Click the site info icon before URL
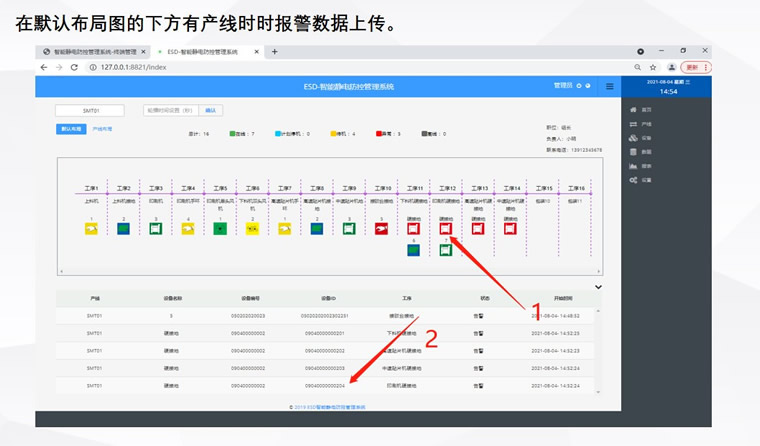This screenshot has height=446, width=760. (x=93, y=67)
